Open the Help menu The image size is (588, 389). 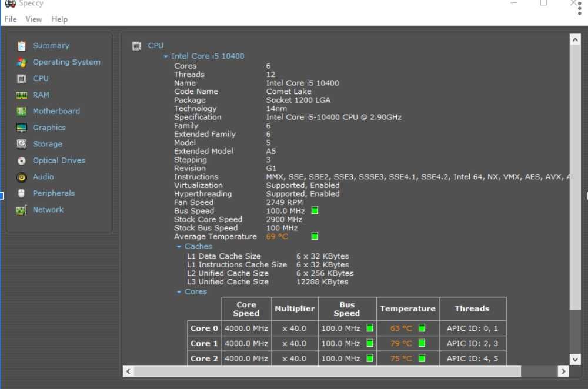pos(59,19)
